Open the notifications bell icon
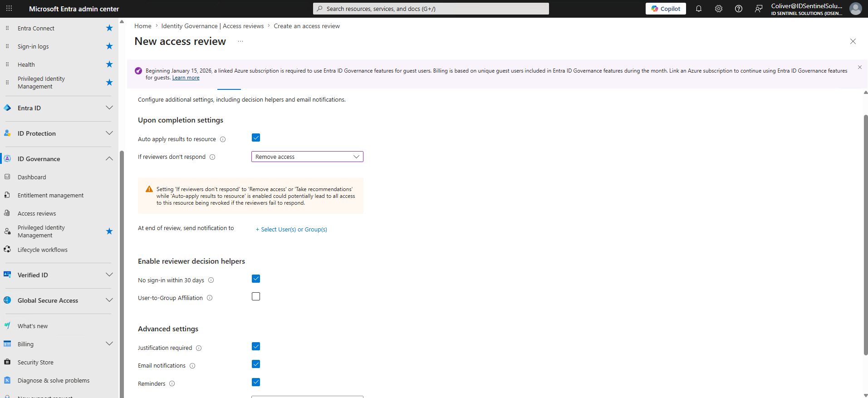The height and width of the screenshot is (398, 868). click(699, 9)
